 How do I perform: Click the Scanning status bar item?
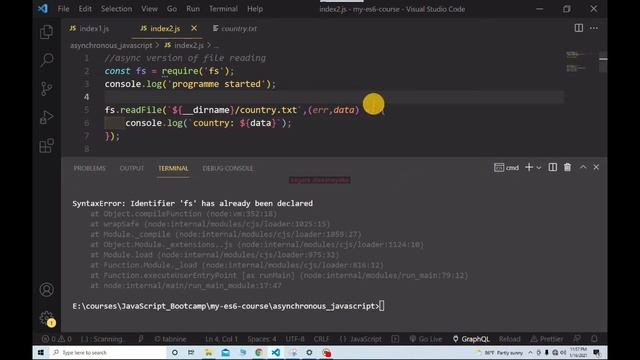pyautogui.click(x=102, y=339)
